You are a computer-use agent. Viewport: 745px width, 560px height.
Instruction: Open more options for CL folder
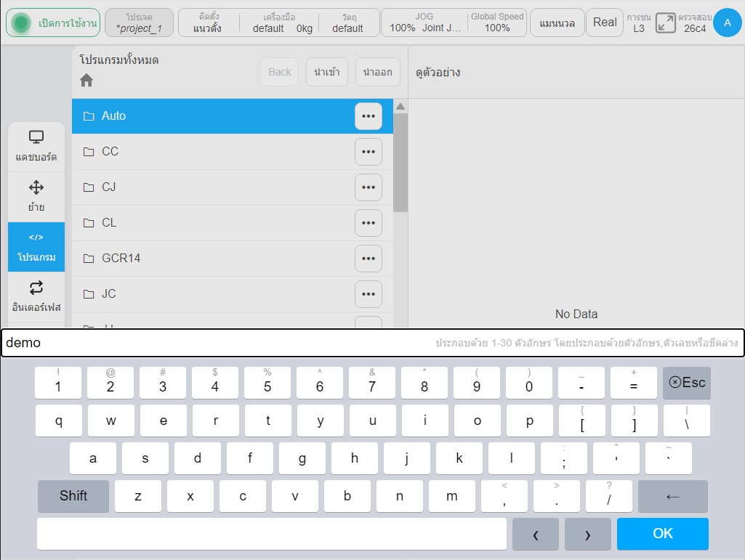[369, 223]
